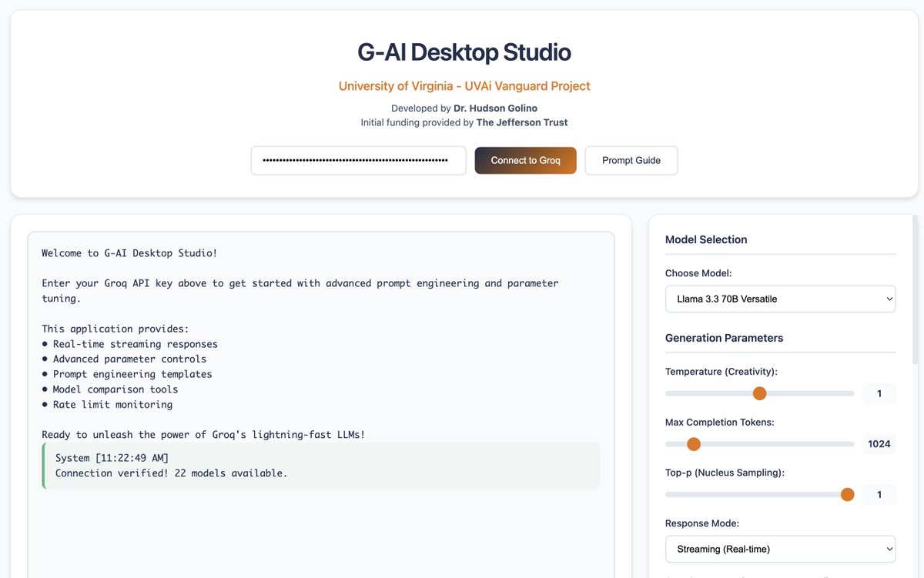
Task: Adjust the Temperature (Creativity) slider handle
Action: [759, 393]
